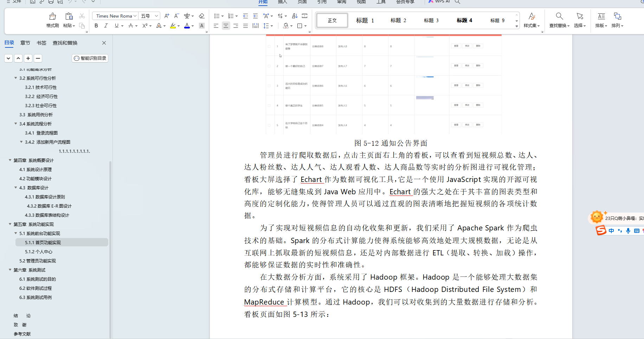Image resolution: width=644 pixels, height=339 pixels.
Task: Click the plus button in outline pane
Action: coord(28,58)
